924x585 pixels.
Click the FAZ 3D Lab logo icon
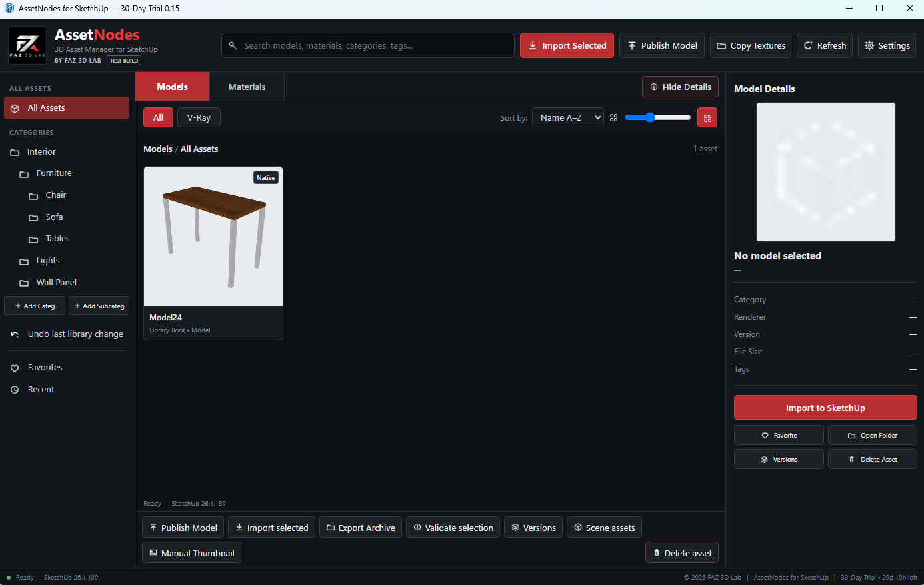pos(27,45)
